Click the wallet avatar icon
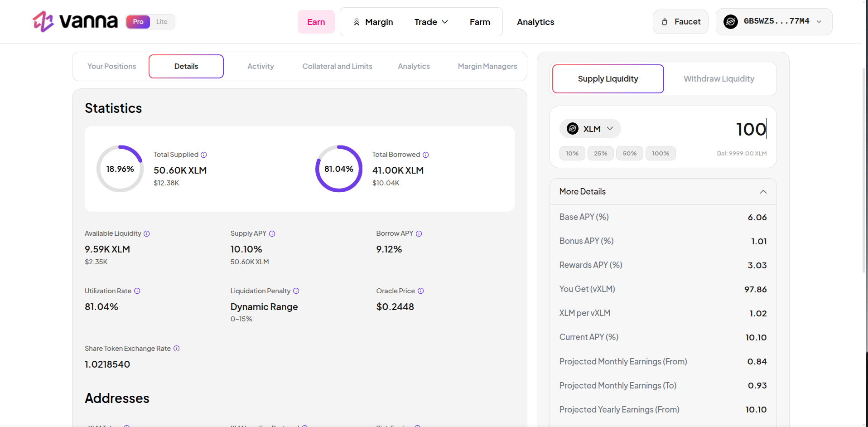The height and width of the screenshot is (427, 868). coord(730,21)
